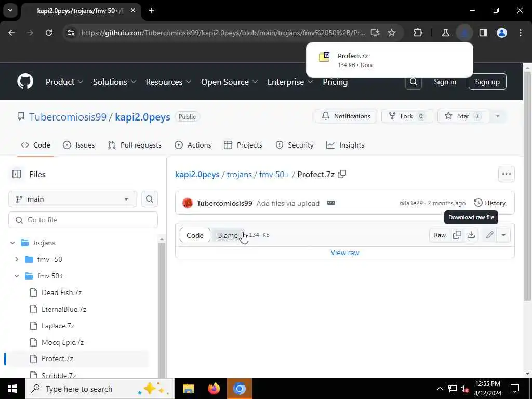The height and width of the screenshot is (399, 532).
Task: Open the Insights tab
Action: (345, 145)
